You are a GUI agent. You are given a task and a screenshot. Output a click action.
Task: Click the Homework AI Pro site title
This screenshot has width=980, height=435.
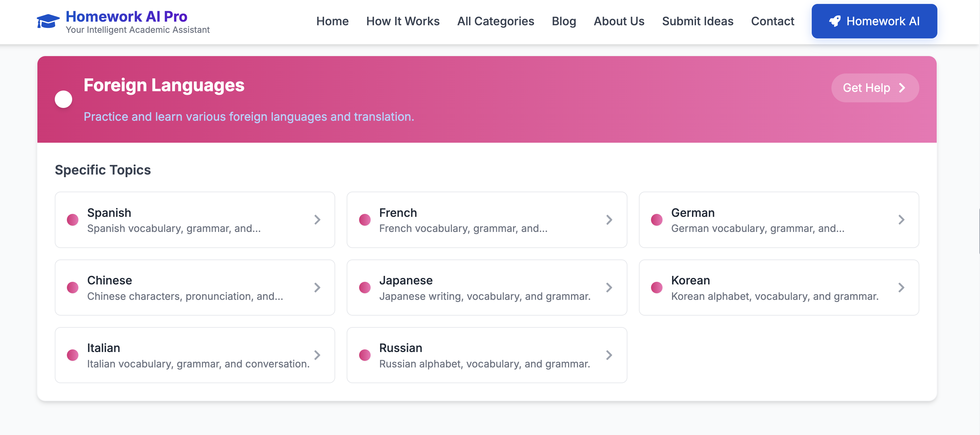(126, 16)
